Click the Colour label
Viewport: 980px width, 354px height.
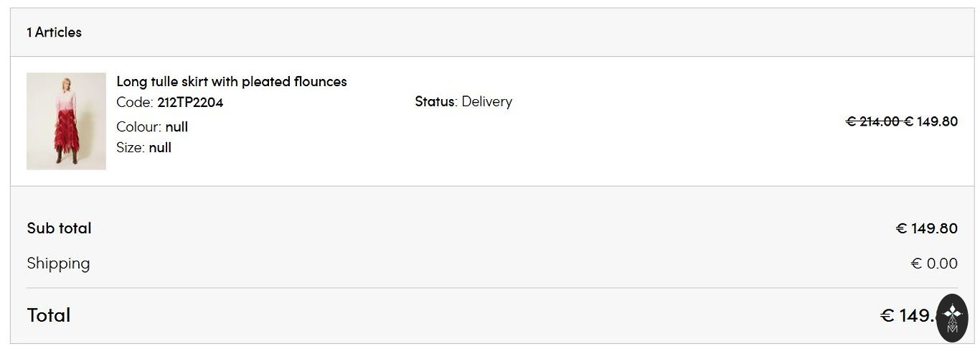[138, 127]
